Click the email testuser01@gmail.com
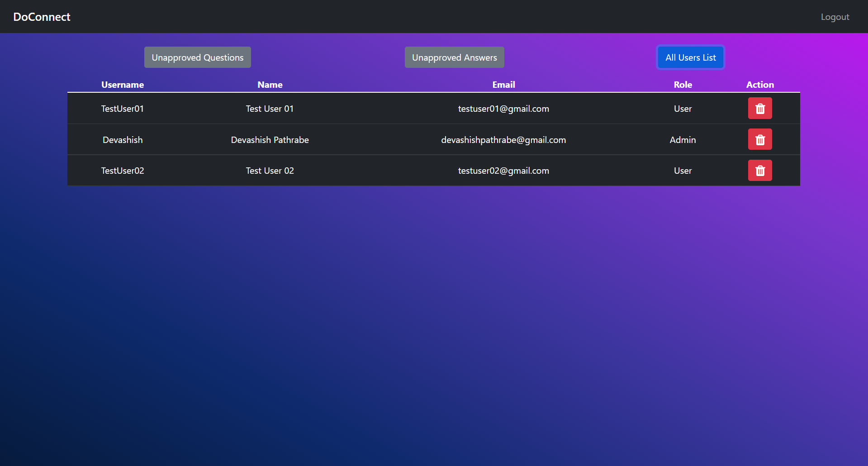This screenshot has height=466, width=868. 503,109
